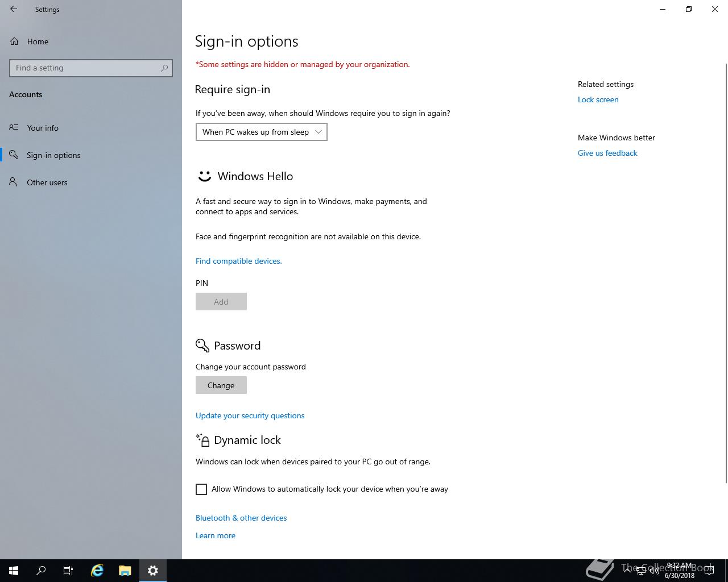
Task: Click Give us feedback link
Action: tap(607, 153)
